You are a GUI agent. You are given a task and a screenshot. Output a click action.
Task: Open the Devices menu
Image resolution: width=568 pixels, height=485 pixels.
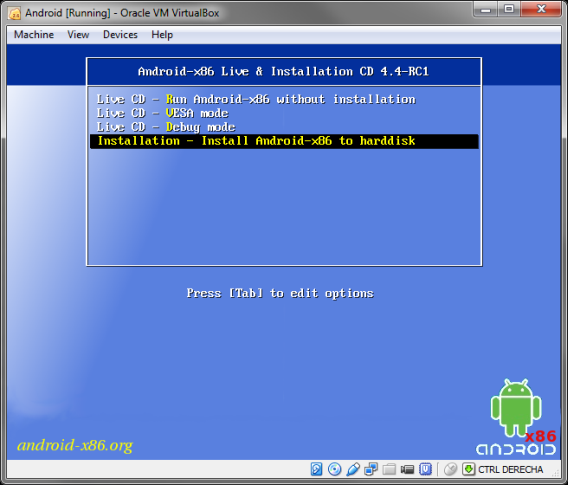point(120,35)
